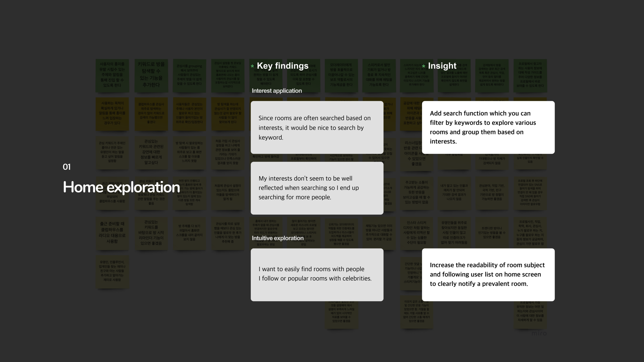Select the Insight heading
This screenshot has height=362, width=644.
click(x=442, y=66)
